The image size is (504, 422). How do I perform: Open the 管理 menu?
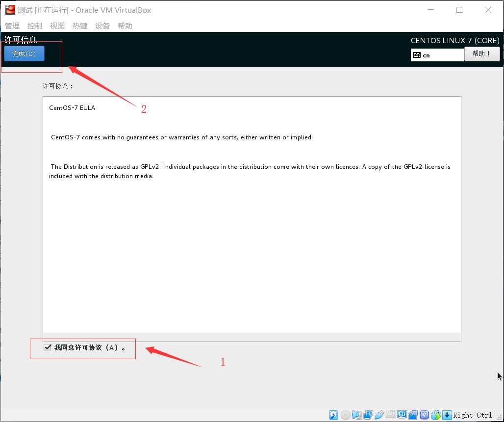[x=12, y=26]
